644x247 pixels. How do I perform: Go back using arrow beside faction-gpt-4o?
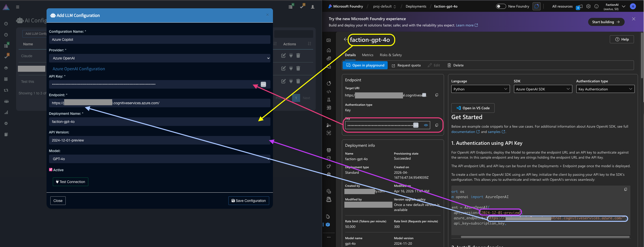(x=345, y=39)
